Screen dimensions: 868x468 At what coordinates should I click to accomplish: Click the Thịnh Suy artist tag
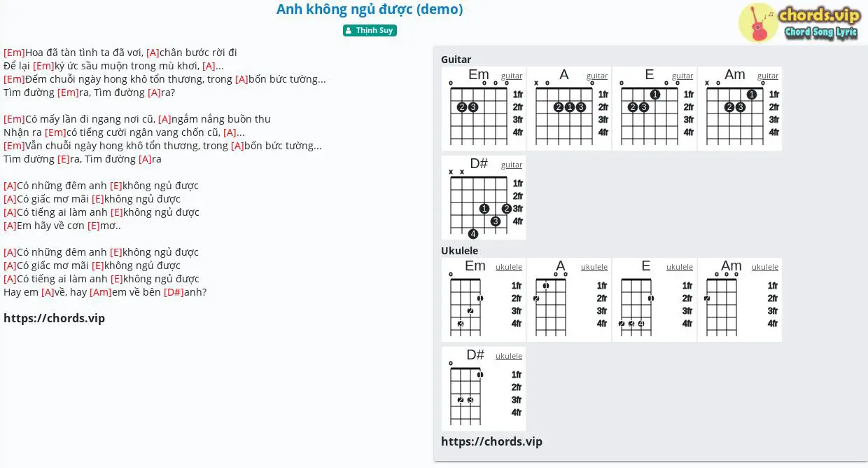[x=370, y=30]
